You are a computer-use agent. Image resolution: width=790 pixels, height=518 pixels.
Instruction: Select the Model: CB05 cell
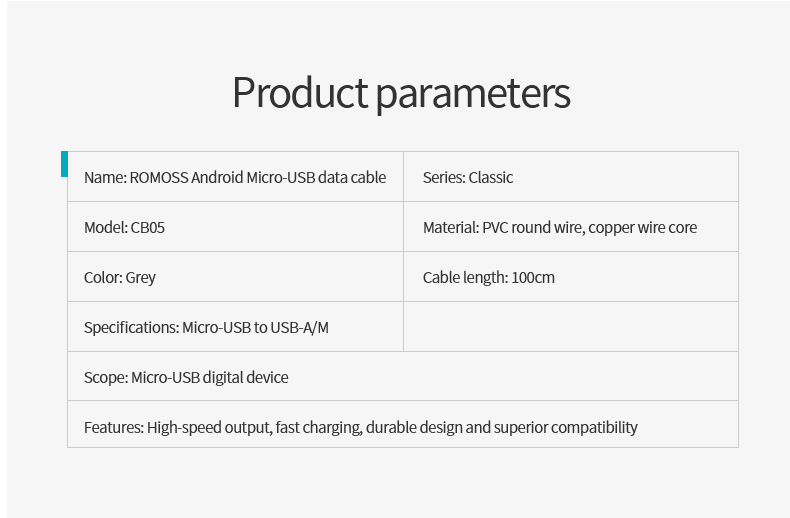(235, 227)
